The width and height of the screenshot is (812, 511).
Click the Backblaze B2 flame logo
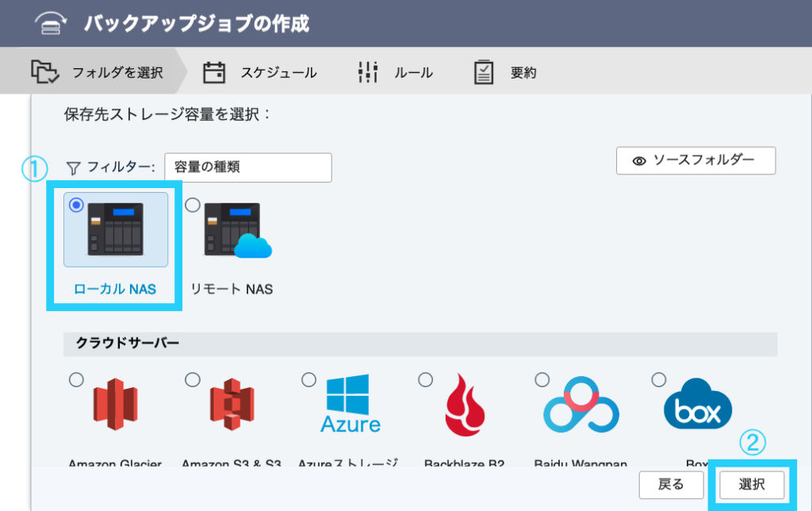click(x=465, y=405)
